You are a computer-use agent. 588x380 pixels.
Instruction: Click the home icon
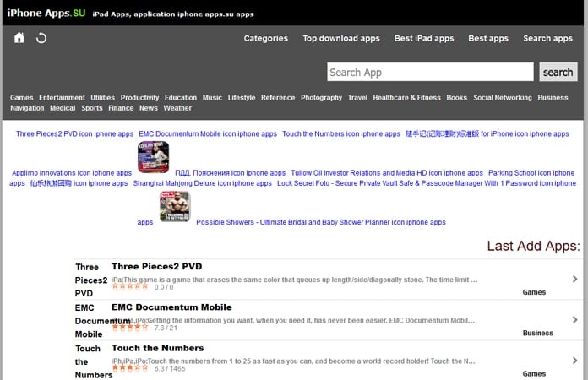click(19, 38)
